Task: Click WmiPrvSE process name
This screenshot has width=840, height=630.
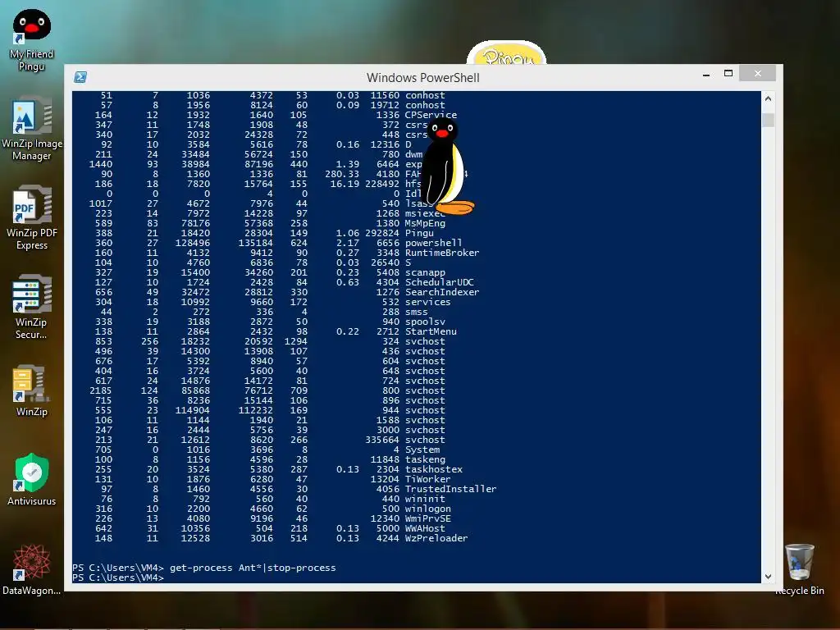Action: 427,518
